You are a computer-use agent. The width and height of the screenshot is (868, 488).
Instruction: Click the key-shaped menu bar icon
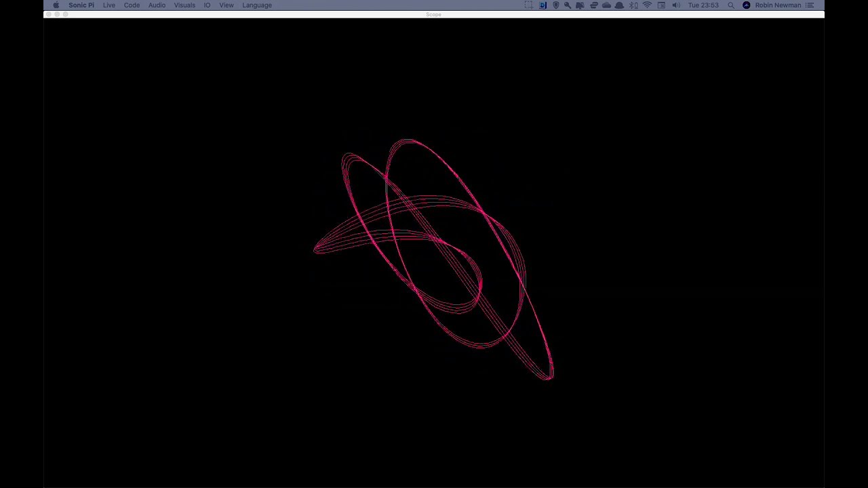pyautogui.click(x=568, y=5)
